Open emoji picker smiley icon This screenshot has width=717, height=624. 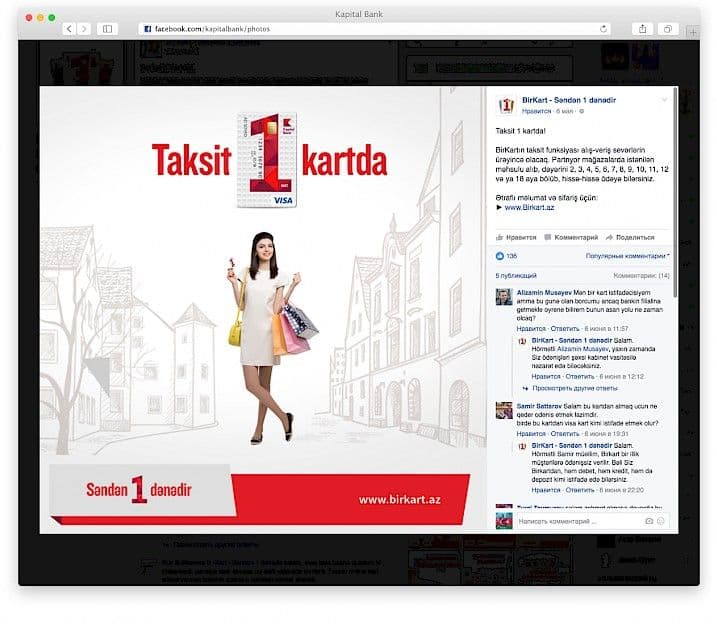click(x=661, y=521)
